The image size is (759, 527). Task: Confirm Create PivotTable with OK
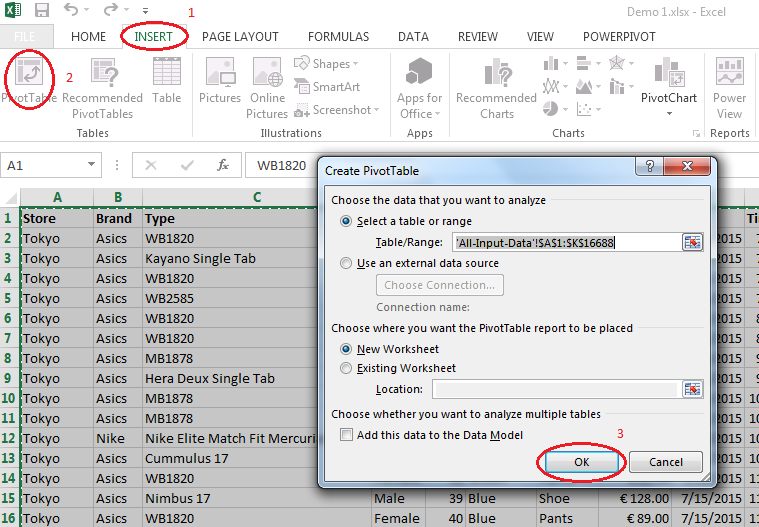pyautogui.click(x=582, y=462)
